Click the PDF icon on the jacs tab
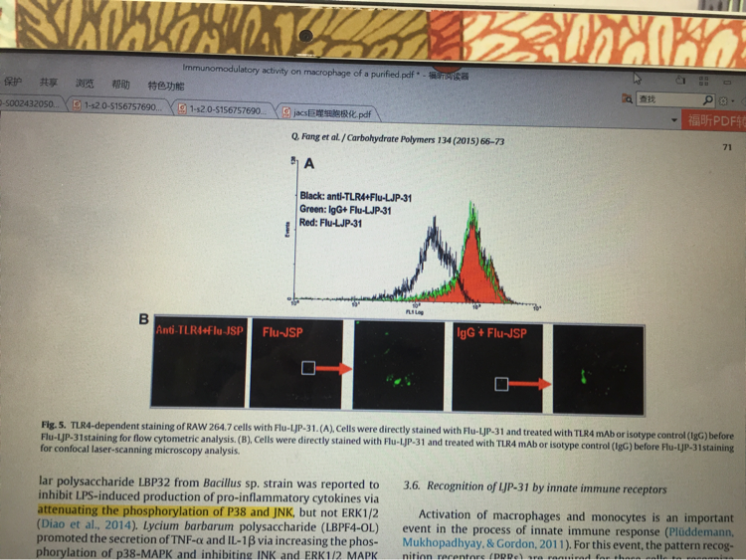 pyautogui.click(x=286, y=112)
